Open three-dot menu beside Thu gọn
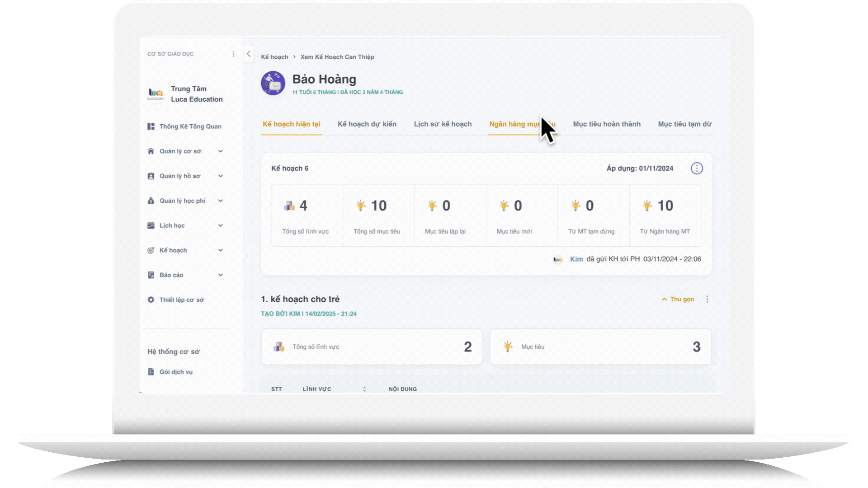Image resolution: width=868 pixels, height=488 pixels. pyautogui.click(x=708, y=299)
